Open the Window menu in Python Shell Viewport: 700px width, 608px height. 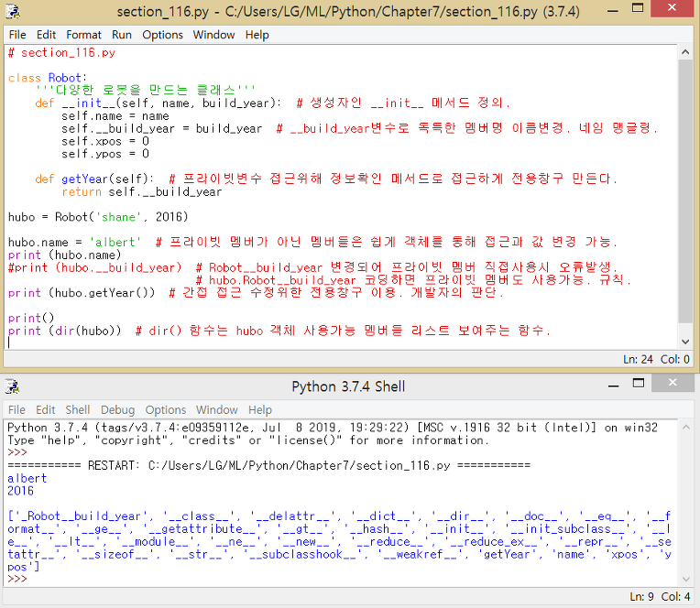[217, 409]
